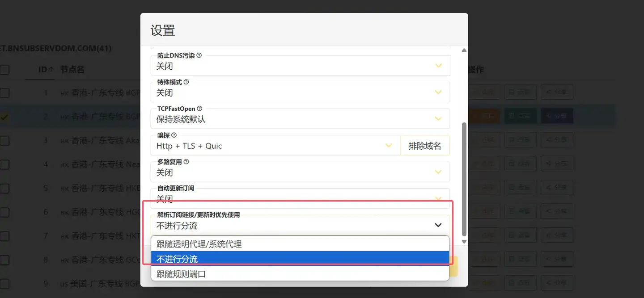Click the ID column sort arrow
Image resolution: width=644 pixels, height=298 pixels.
51,70
